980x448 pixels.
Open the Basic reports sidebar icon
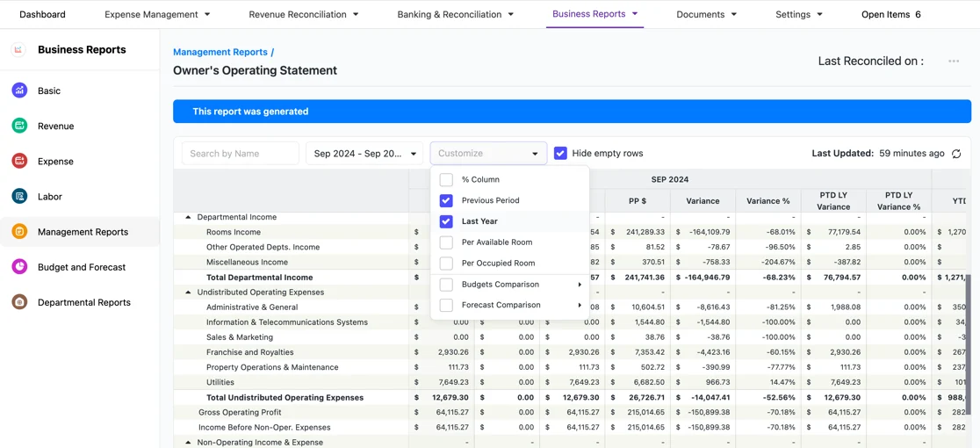coord(19,90)
